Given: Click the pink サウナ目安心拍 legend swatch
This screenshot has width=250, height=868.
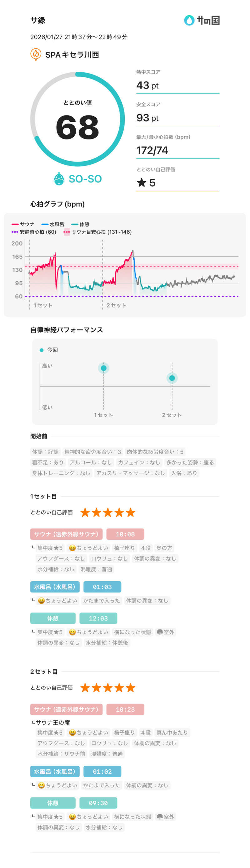Looking at the screenshot, I should (67, 232).
